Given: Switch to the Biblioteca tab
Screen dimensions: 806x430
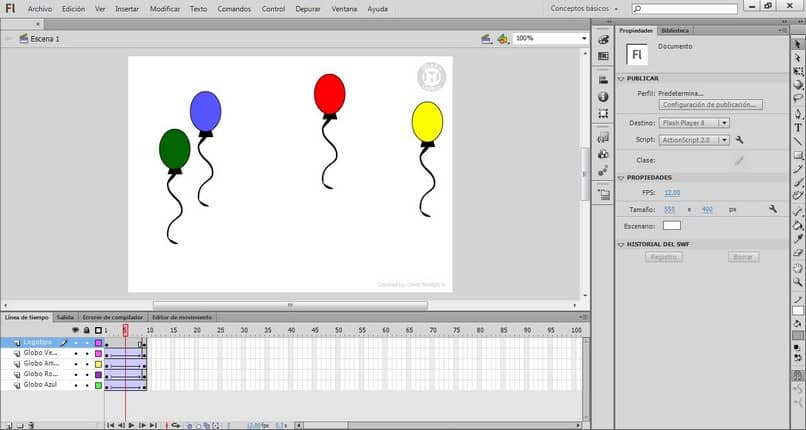Looking at the screenshot, I should pyautogui.click(x=675, y=31).
